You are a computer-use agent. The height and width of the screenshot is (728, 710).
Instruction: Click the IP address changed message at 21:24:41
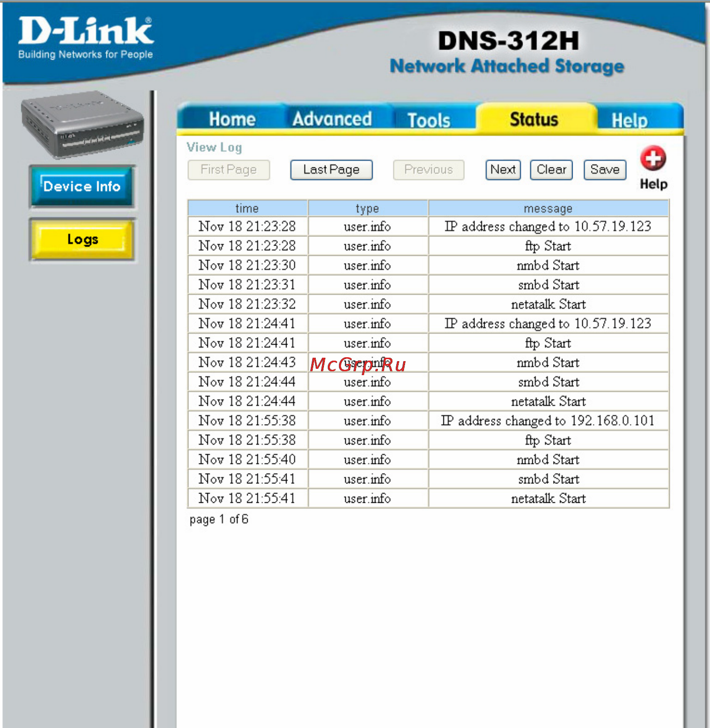(x=548, y=324)
